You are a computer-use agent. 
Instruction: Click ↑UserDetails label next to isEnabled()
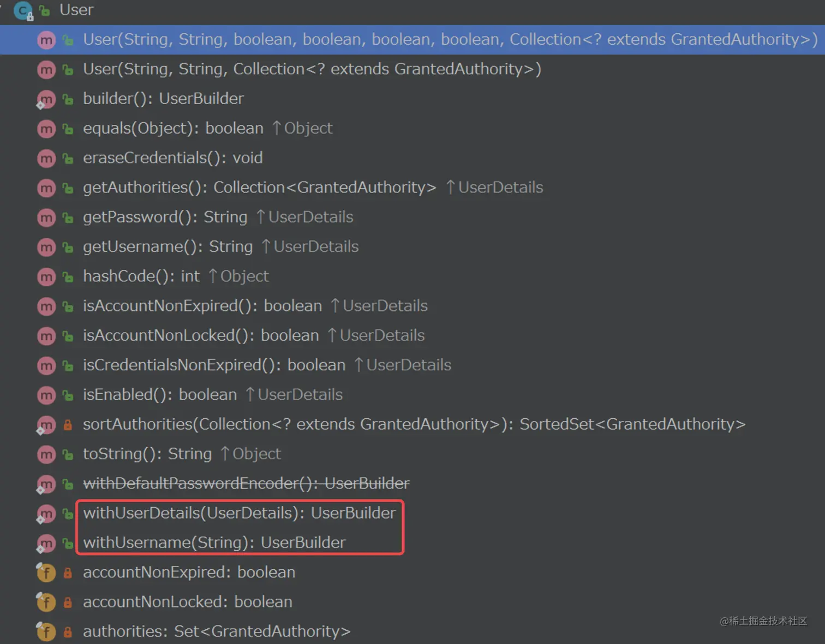(x=294, y=394)
